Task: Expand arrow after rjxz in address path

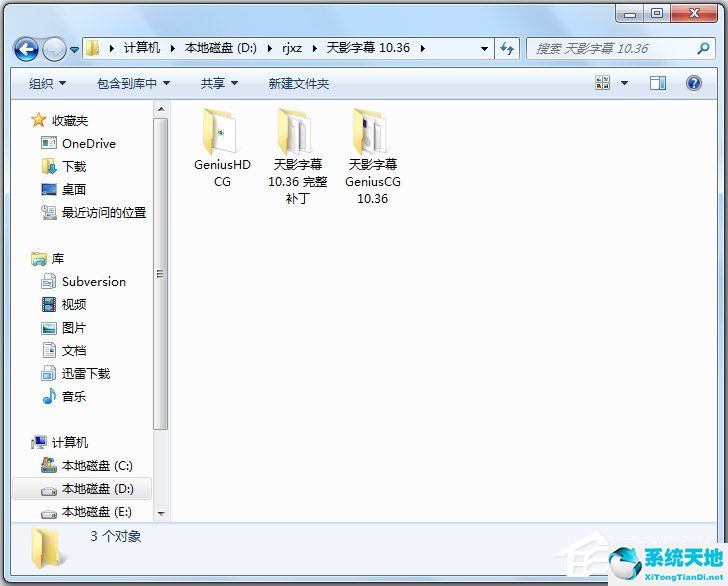Action: click(314, 48)
